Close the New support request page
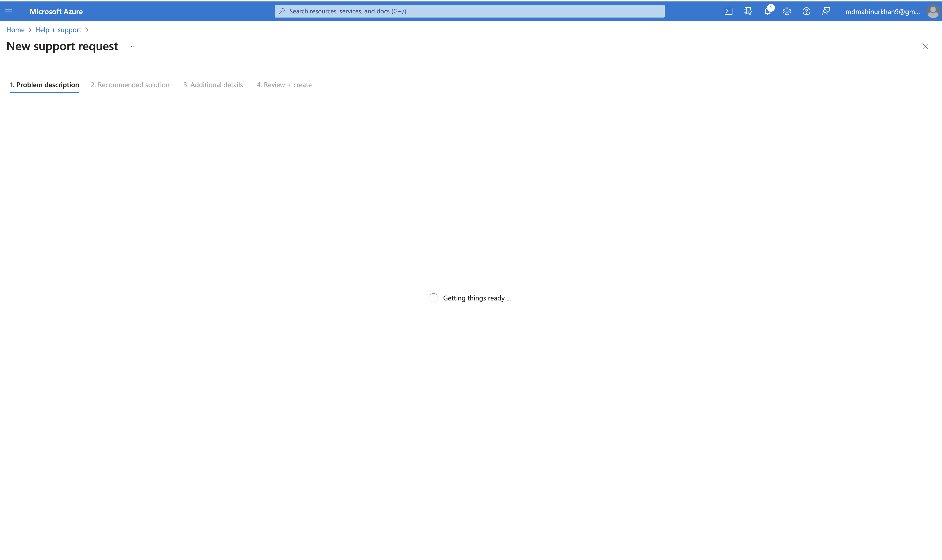 pos(925,46)
